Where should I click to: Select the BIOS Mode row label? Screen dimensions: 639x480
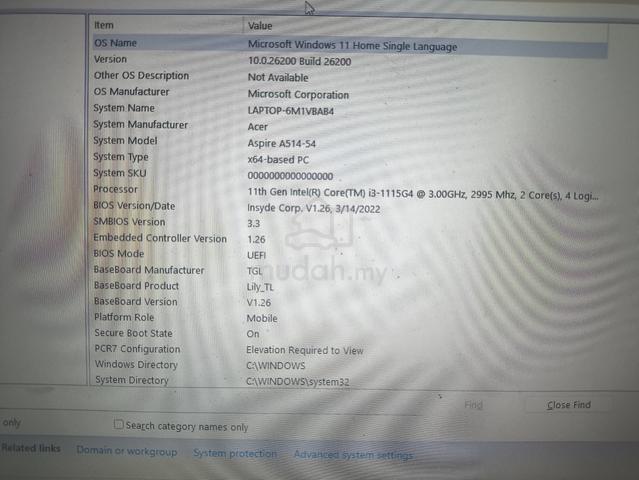119,253
